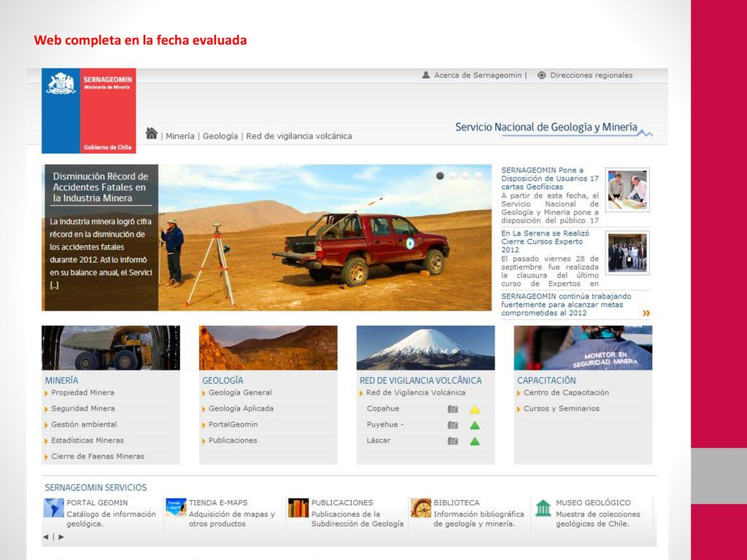The image size is (747, 560).
Task: Open news En La Serena Cierre Cursos
Action: (545, 241)
